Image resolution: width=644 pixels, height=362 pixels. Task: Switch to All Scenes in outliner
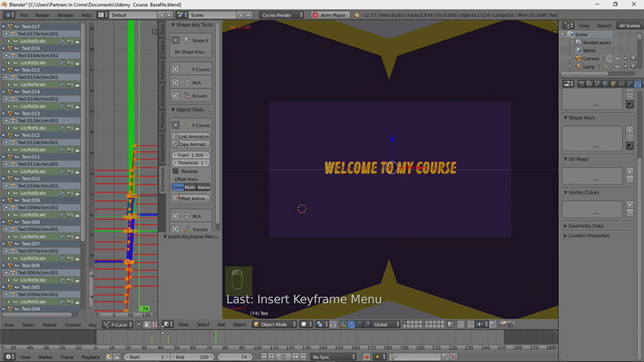pyautogui.click(x=629, y=26)
